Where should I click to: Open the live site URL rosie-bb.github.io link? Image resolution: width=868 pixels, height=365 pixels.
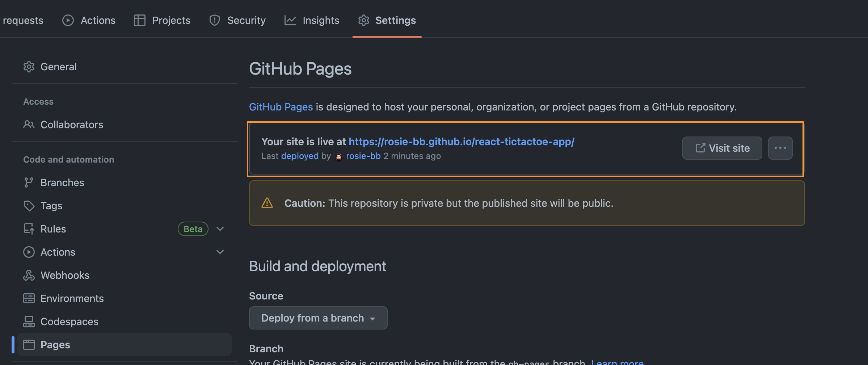462,142
